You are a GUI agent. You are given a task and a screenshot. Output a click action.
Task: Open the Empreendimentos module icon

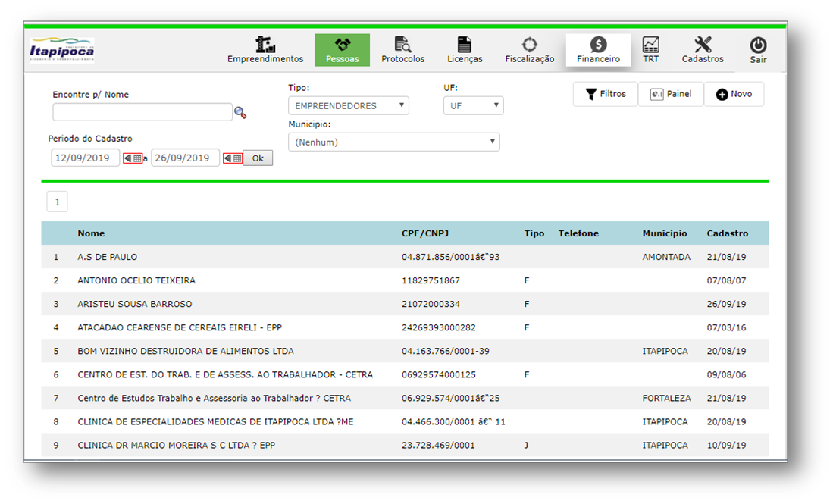click(x=265, y=45)
